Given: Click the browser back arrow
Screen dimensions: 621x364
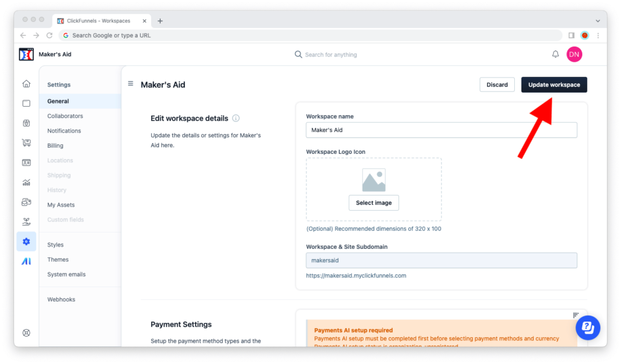Looking at the screenshot, I should 24,35.
